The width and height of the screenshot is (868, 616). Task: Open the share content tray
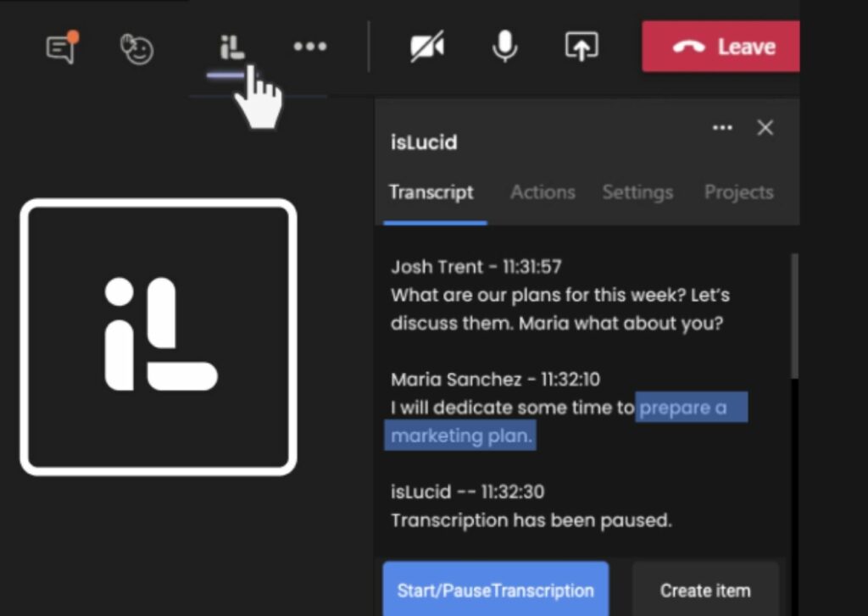click(581, 46)
